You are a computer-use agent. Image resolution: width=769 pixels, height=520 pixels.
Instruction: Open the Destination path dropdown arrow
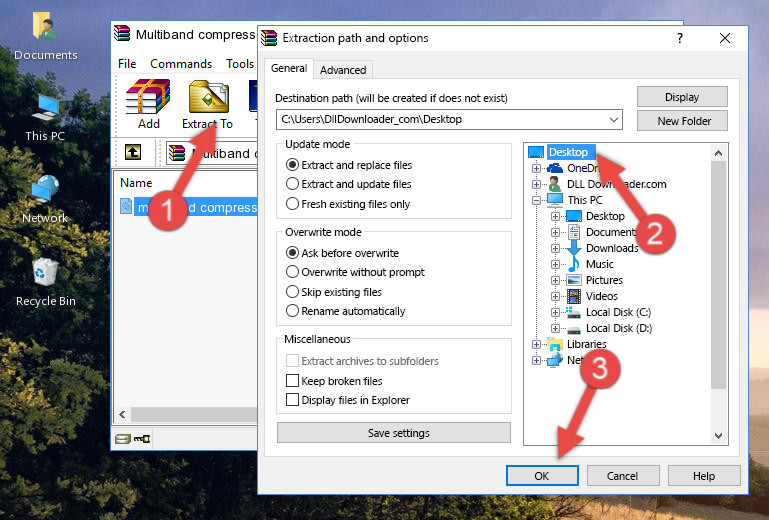click(614, 120)
